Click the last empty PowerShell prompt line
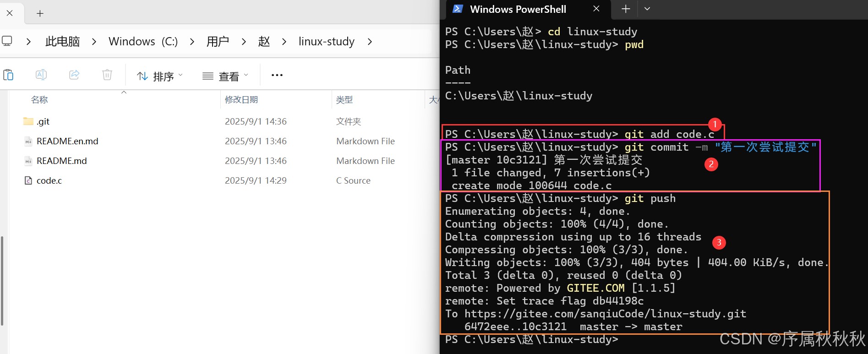Viewport: 868px width, 354px height. (531, 339)
